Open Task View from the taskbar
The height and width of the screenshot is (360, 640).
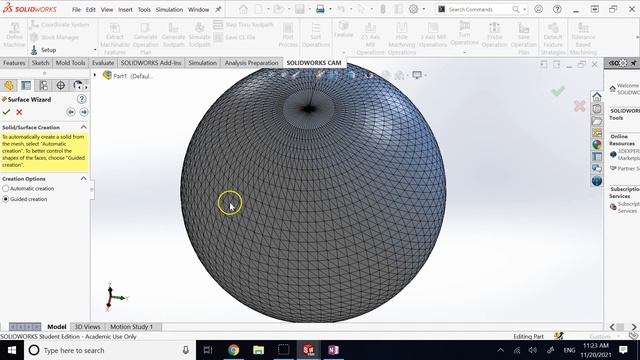coord(208,350)
